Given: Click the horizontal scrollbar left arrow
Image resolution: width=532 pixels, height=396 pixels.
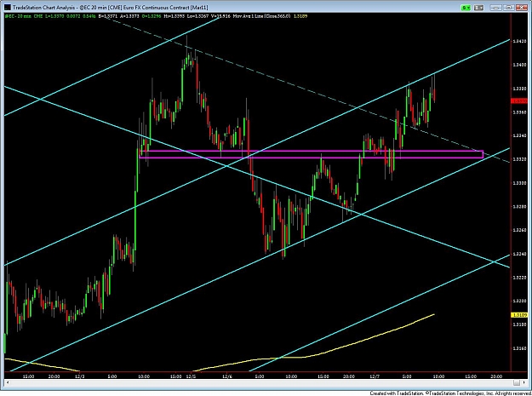Looking at the screenshot, I should pos(7,382).
